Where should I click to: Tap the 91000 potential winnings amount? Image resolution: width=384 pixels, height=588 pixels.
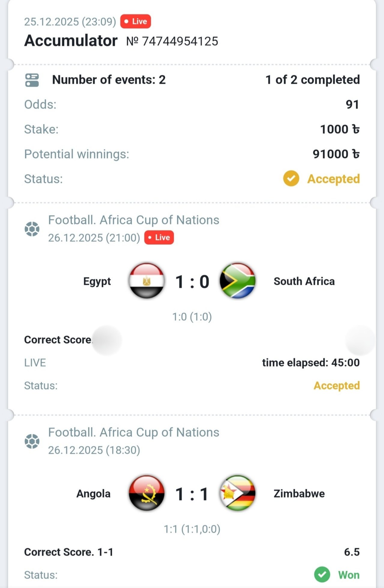click(x=336, y=154)
